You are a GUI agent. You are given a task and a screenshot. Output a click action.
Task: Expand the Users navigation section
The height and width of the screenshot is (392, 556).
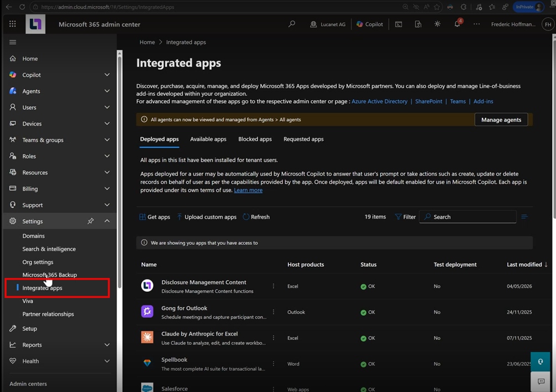pyautogui.click(x=107, y=107)
